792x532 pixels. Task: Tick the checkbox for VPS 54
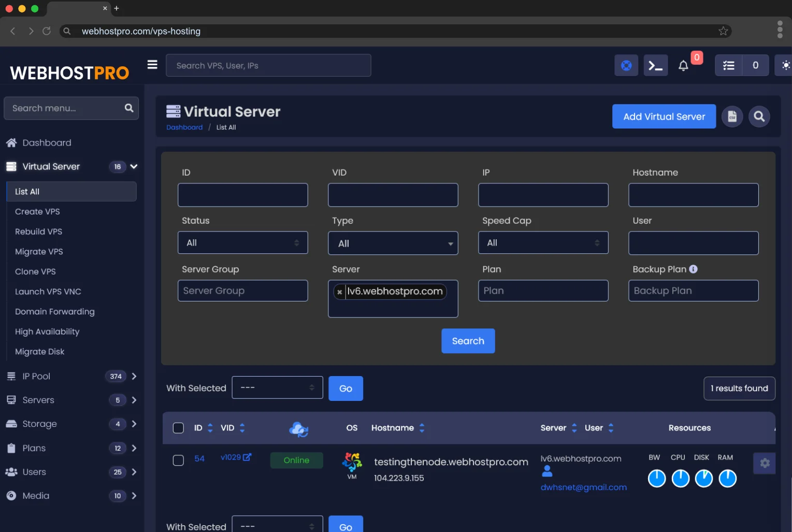pos(178,461)
